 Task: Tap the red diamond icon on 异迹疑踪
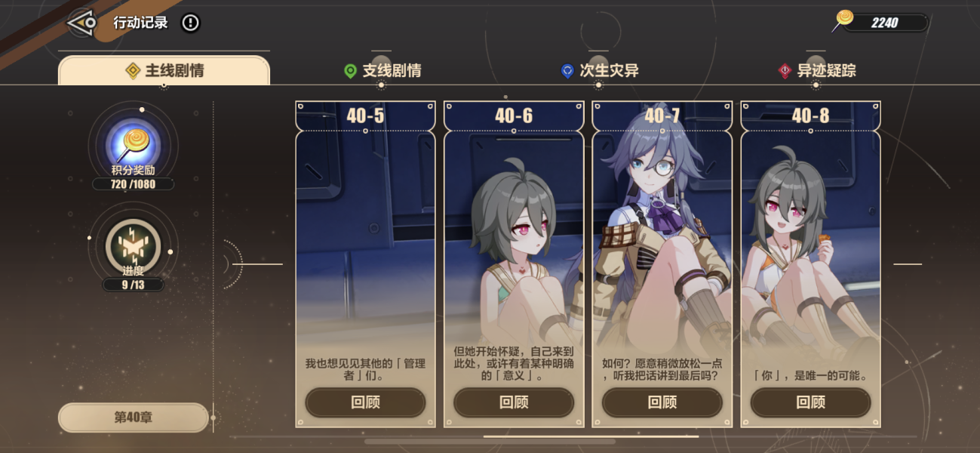tap(785, 71)
